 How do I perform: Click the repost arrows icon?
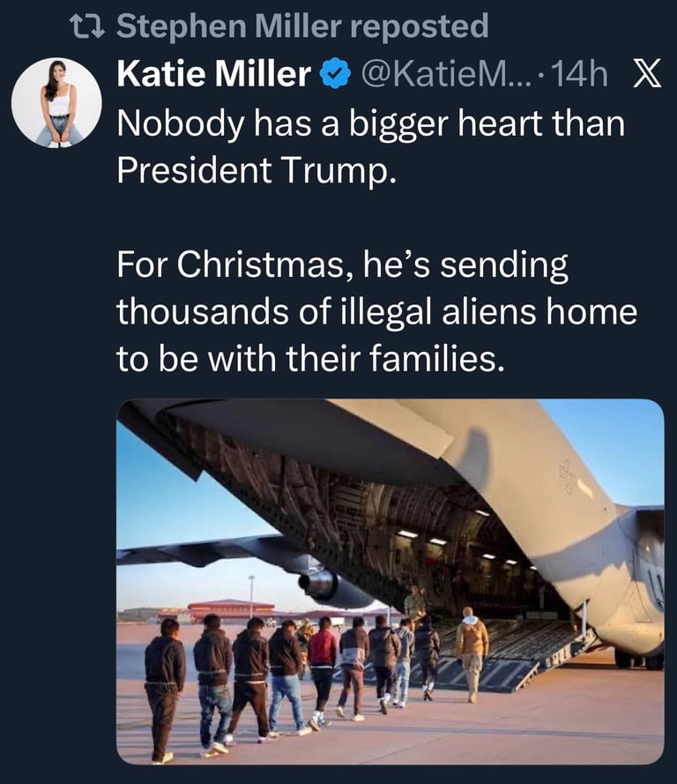[x=91, y=26]
